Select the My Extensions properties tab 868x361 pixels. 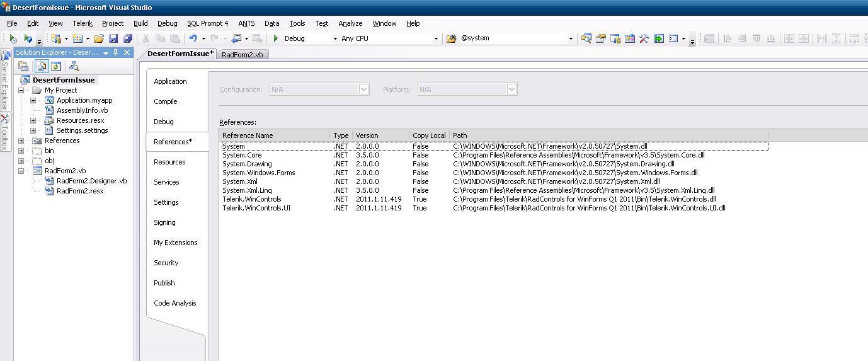click(x=176, y=243)
